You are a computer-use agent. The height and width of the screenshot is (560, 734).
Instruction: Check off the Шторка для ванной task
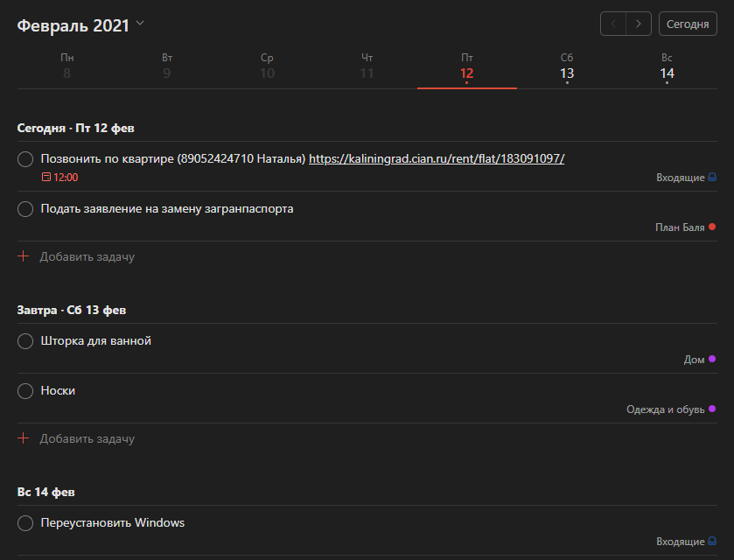[x=25, y=341]
